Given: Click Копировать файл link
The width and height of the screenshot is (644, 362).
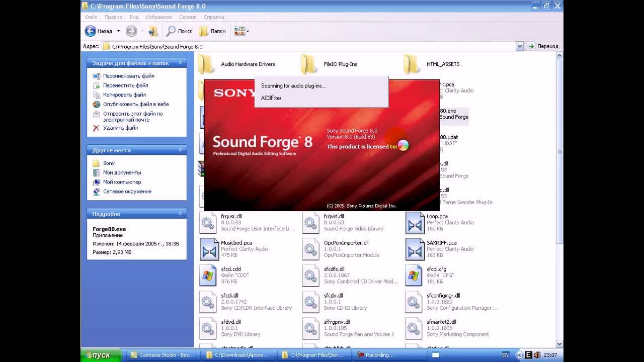Looking at the screenshot, I should point(124,95).
